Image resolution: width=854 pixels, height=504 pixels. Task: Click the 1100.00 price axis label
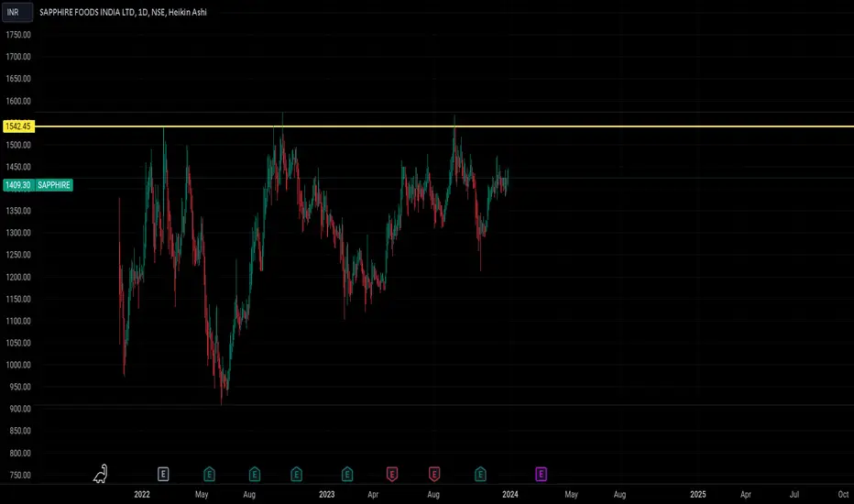click(x=18, y=321)
